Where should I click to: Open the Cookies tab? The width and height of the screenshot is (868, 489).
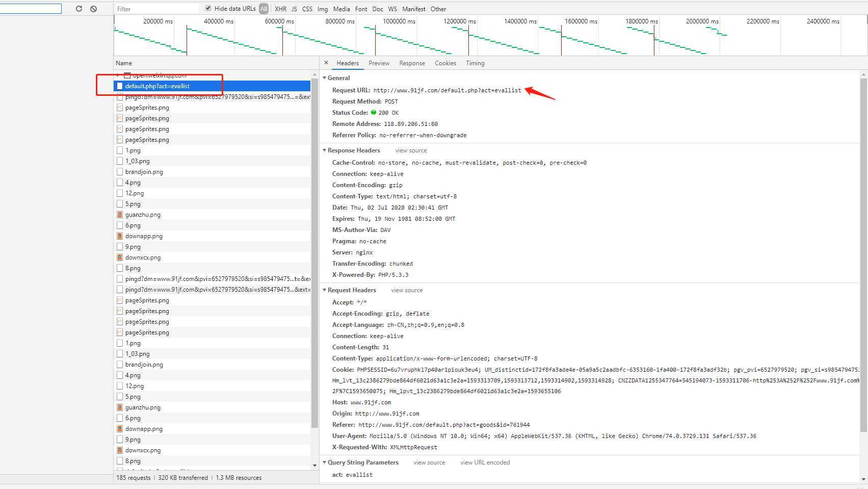tap(445, 63)
